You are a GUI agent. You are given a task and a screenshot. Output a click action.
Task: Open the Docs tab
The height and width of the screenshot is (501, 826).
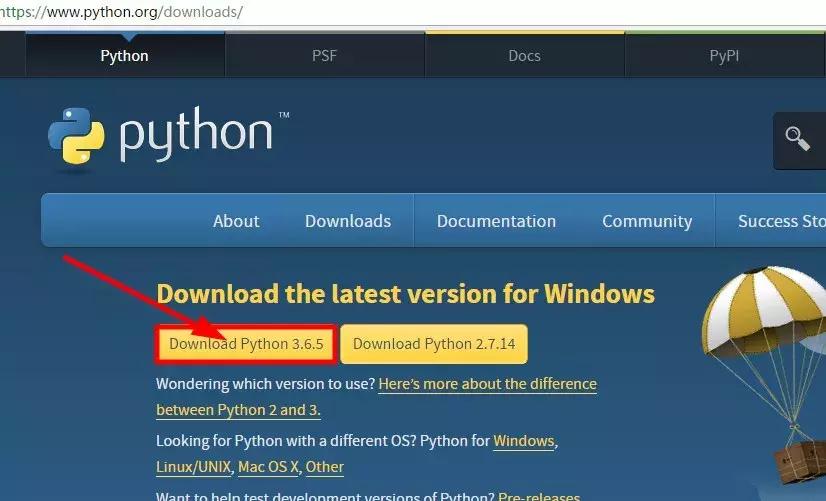point(524,55)
